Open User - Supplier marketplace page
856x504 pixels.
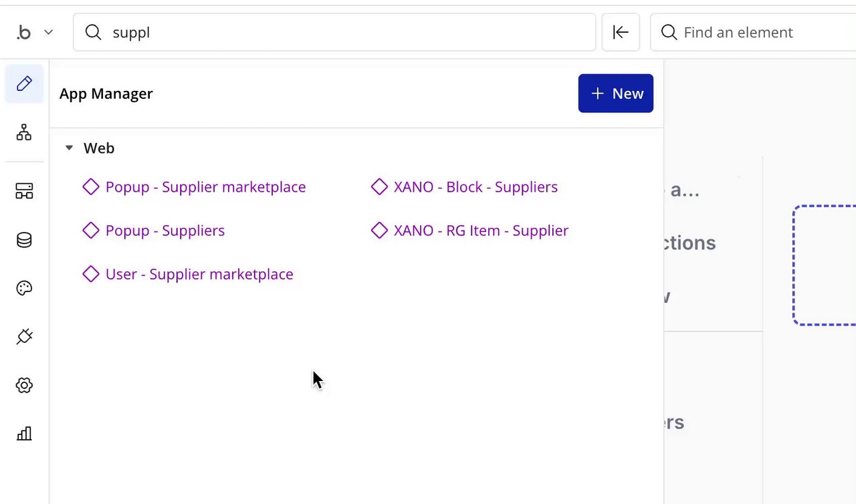pyautogui.click(x=199, y=274)
